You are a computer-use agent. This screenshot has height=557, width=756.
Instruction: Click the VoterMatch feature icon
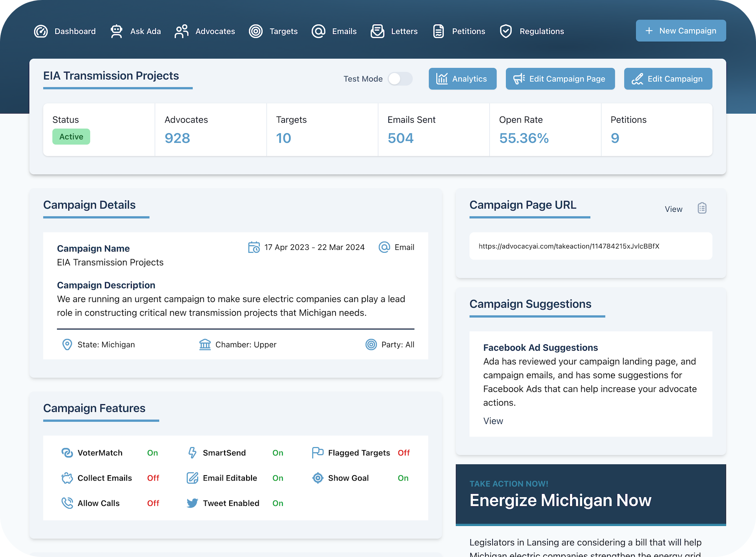tap(67, 453)
